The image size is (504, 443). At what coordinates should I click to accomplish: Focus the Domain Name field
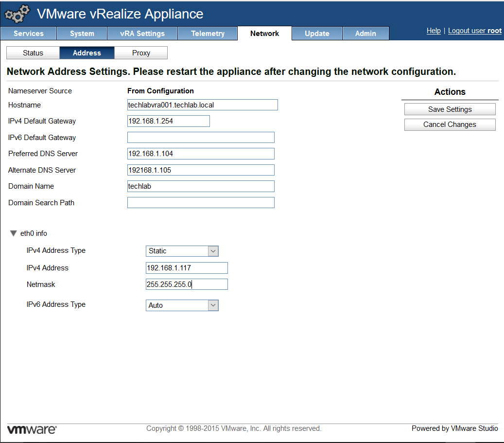201,186
